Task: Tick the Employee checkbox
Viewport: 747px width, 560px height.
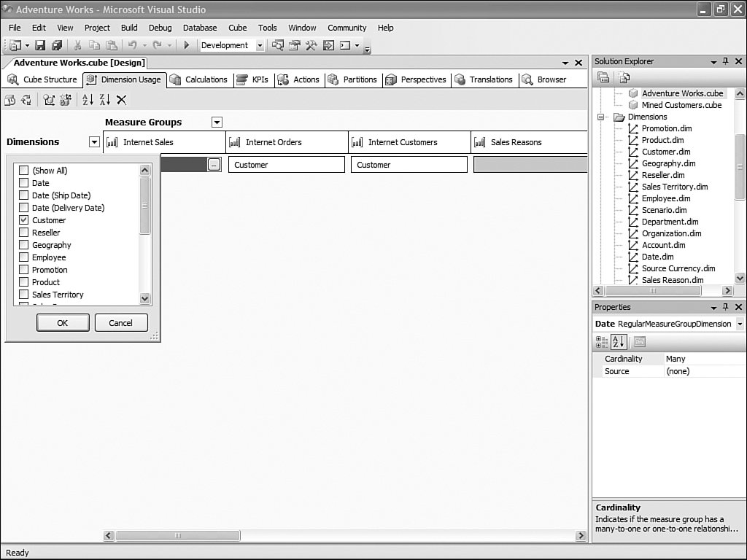Action: click(x=23, y=257)
